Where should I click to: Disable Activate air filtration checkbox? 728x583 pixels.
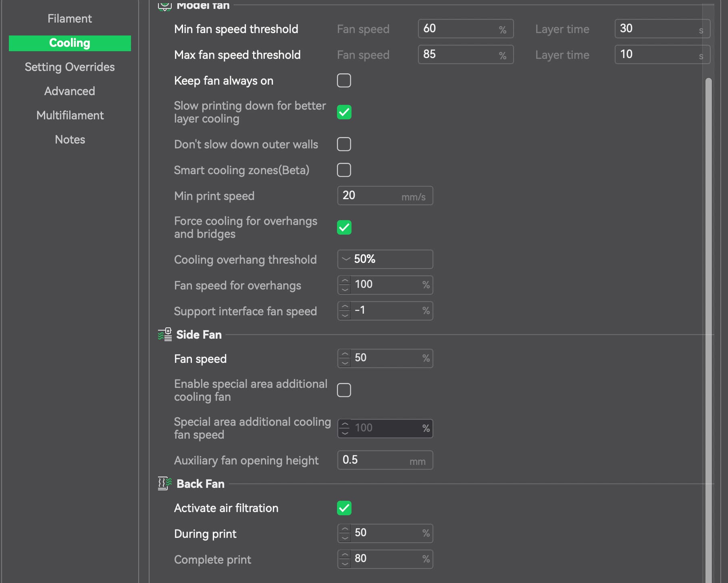[x=344, y=508]
